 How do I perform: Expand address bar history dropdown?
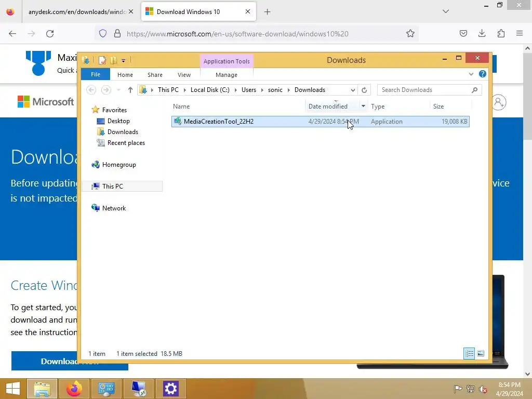[353, 90]
